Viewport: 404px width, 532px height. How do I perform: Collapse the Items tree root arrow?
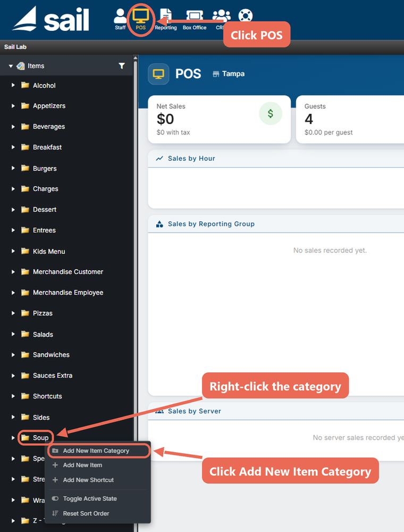click(11, 66)
